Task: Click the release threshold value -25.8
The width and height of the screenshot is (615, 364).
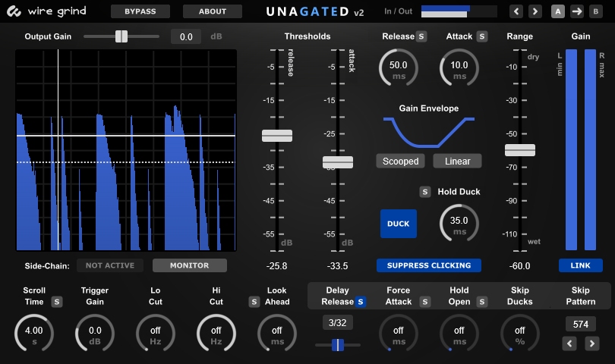Action: [x=277, y=266]
